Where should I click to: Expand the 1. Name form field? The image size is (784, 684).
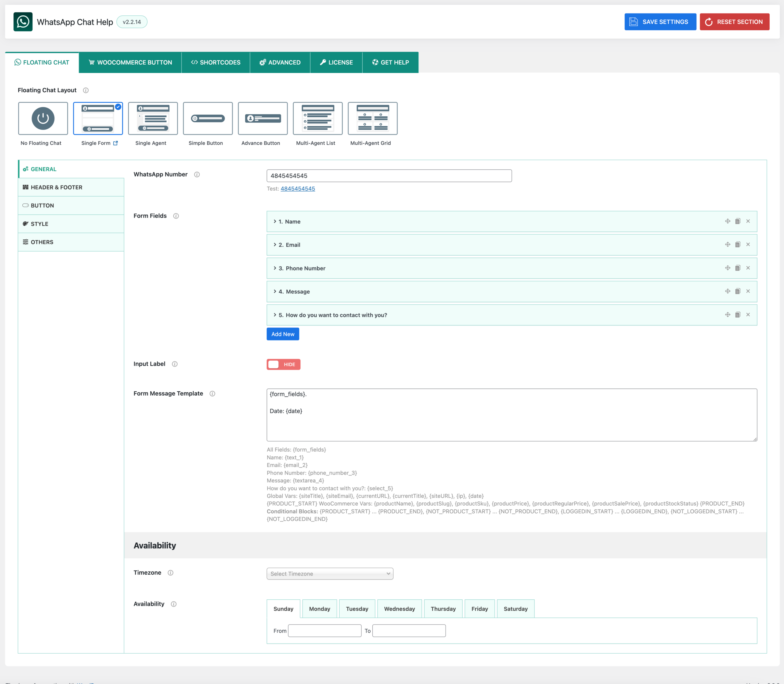tap(512, 221)
